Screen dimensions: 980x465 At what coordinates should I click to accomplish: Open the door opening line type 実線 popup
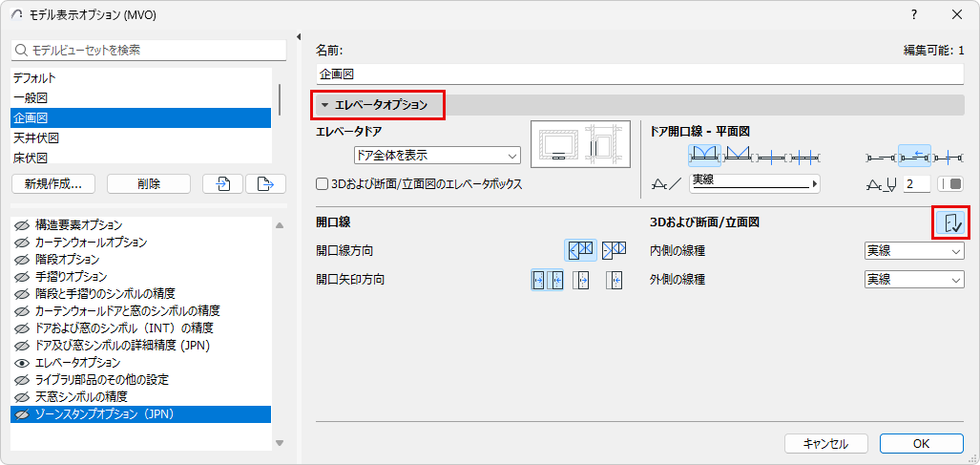pos(755,183)
